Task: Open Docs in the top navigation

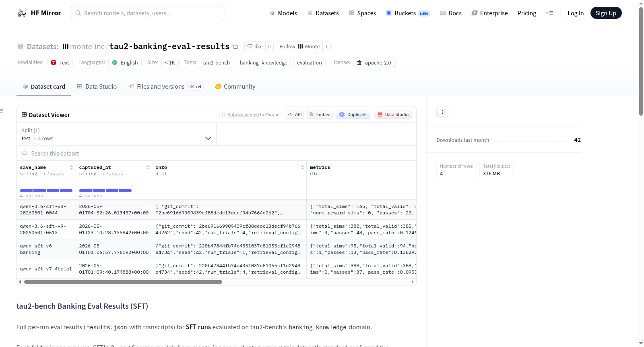Action: click(451, 13)
